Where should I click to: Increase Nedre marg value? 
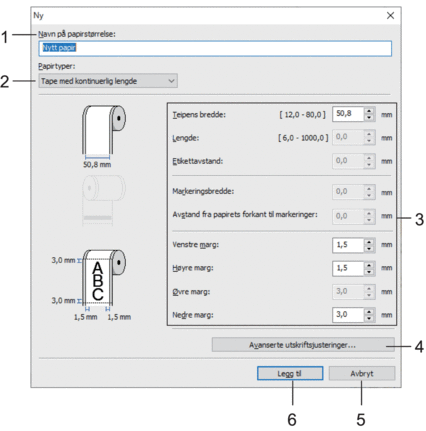pos(369,312)
